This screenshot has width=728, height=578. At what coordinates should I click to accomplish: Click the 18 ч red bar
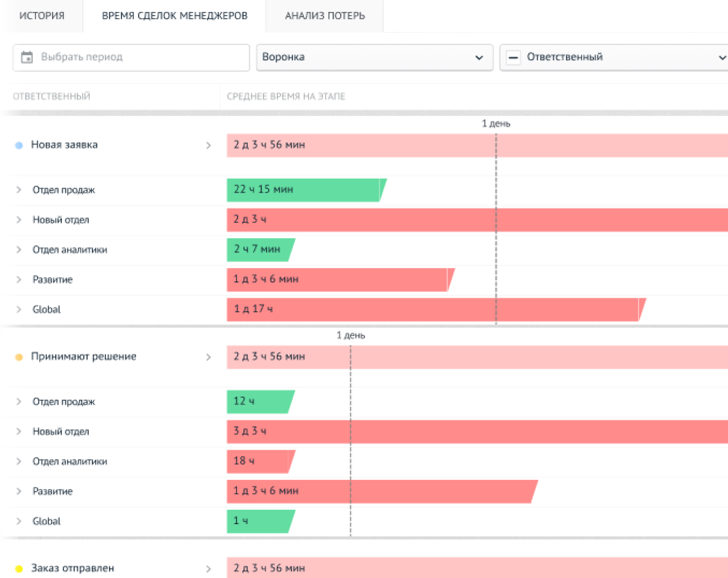pos(261,461)
